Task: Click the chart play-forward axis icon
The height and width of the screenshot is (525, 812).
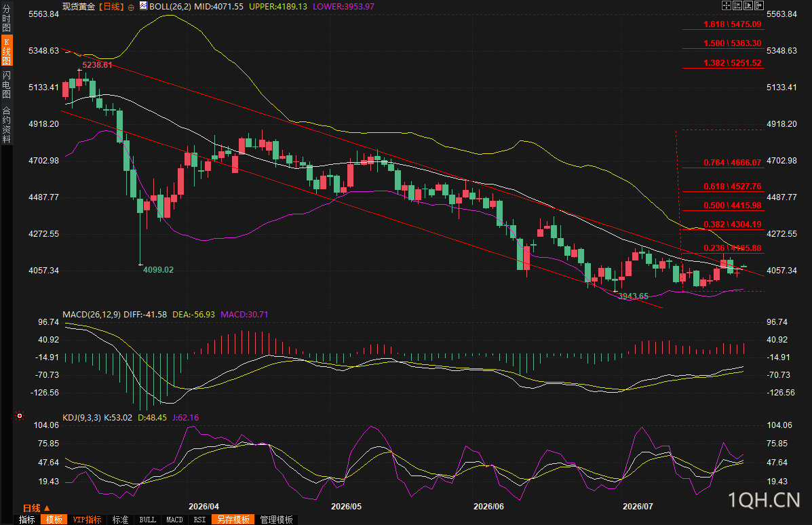Action: pyautogui.click(x=748, y=5)
